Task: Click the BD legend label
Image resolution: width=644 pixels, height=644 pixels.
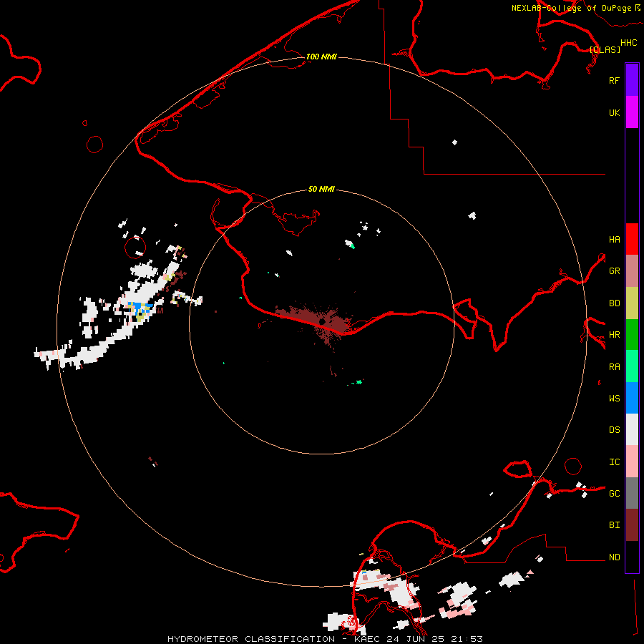Action: coord(614,303)
